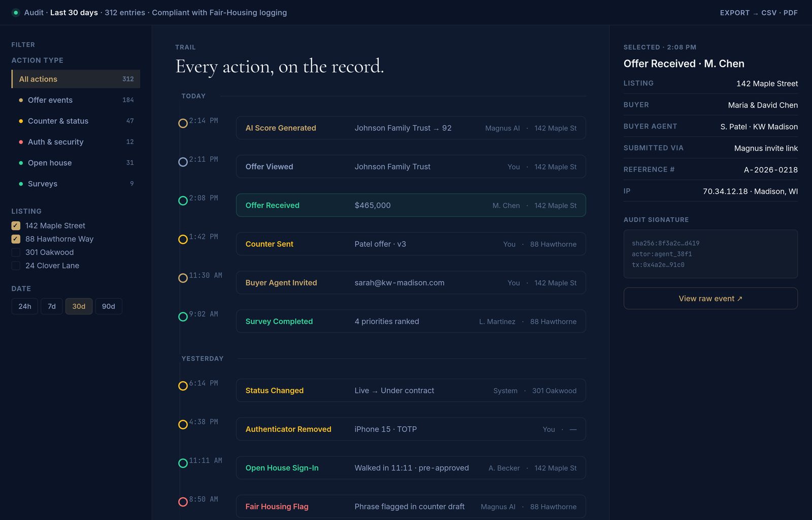Toggle the 142 Maple Street listing checkbox
The width and height of the screenshot is (812, 520).
(x=16, y=226)
